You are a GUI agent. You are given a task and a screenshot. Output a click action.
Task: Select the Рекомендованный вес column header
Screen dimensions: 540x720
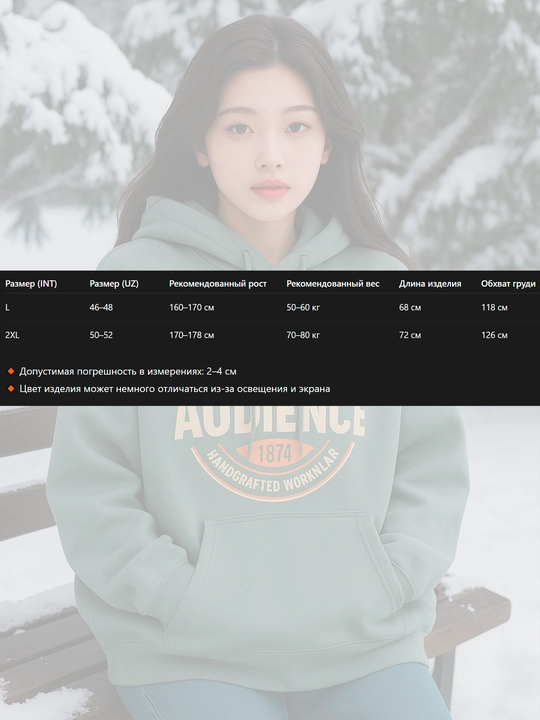pyautogui.click(x=333, y=284)
